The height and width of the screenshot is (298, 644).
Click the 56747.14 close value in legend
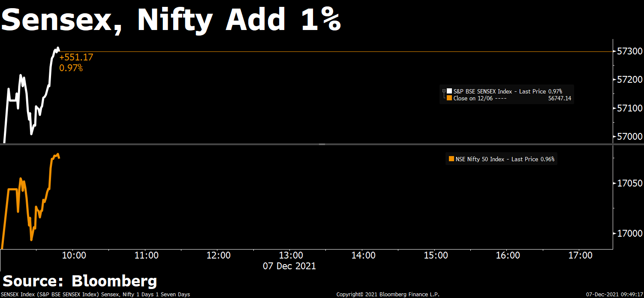pyautogui.click(x=560, y=98)
